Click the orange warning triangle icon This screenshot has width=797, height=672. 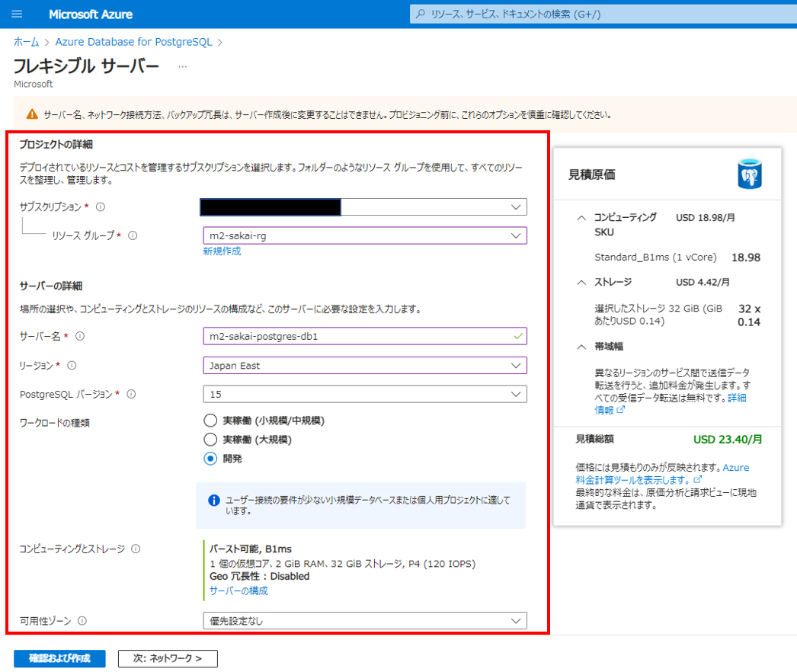pyautogui.click(x=32, y=114)
